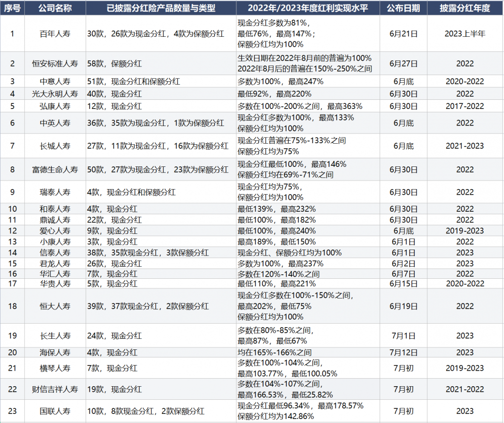Click the 2022年/2023年度红利实现水平 header
Image resolution: width=504 pixels, height=423 pixels.
307,8
